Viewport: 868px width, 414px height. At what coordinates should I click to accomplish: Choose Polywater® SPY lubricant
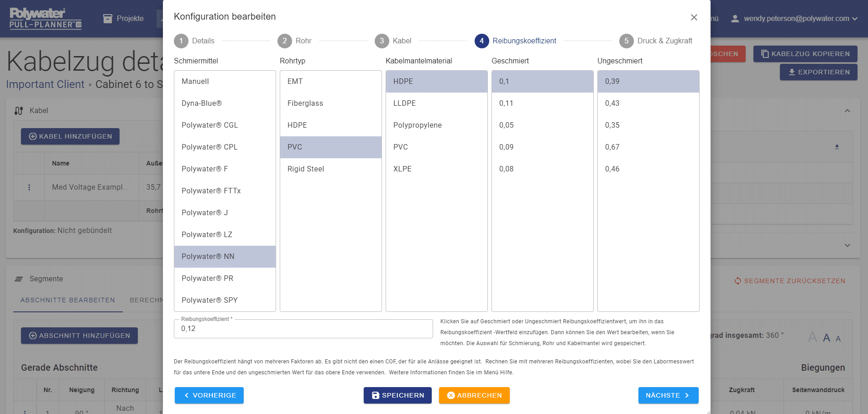point(225,300)
